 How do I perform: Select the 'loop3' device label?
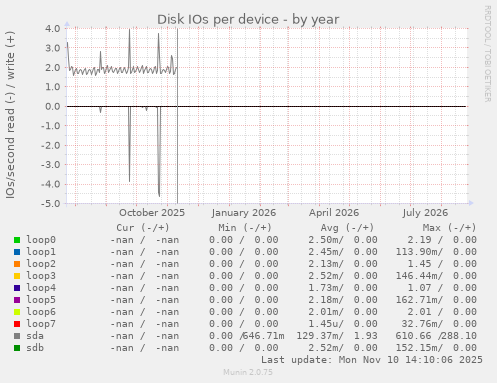(41, 276)
